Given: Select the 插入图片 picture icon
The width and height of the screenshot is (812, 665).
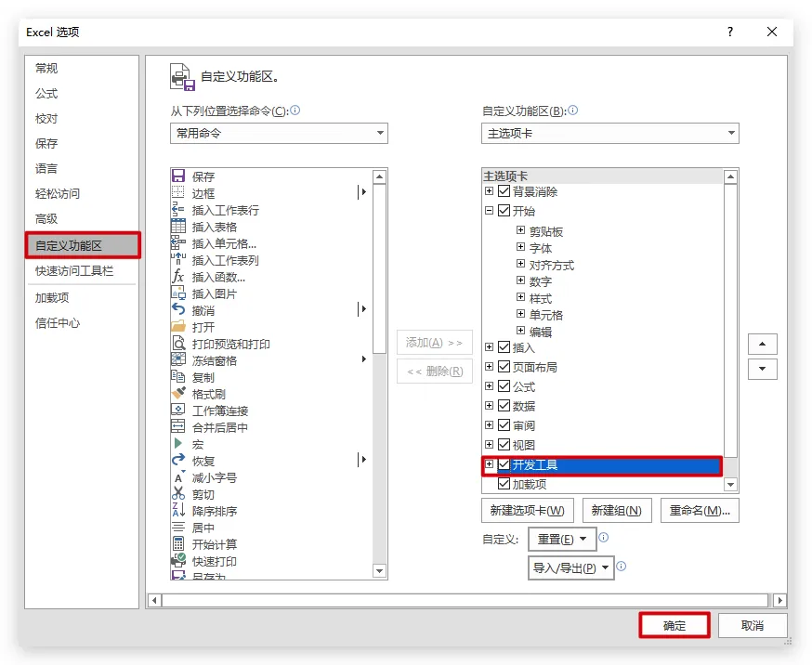Looking at the screenshot, I should (x=178, y=293).
